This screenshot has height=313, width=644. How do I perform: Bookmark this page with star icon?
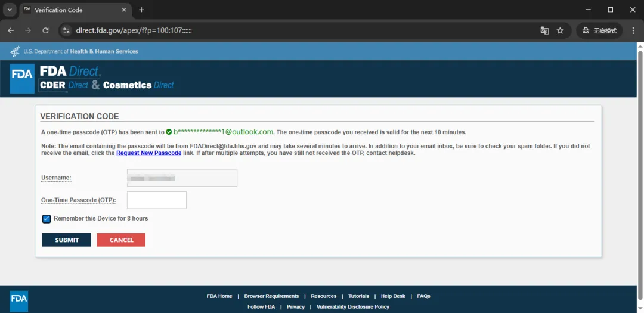pos(560,30)
